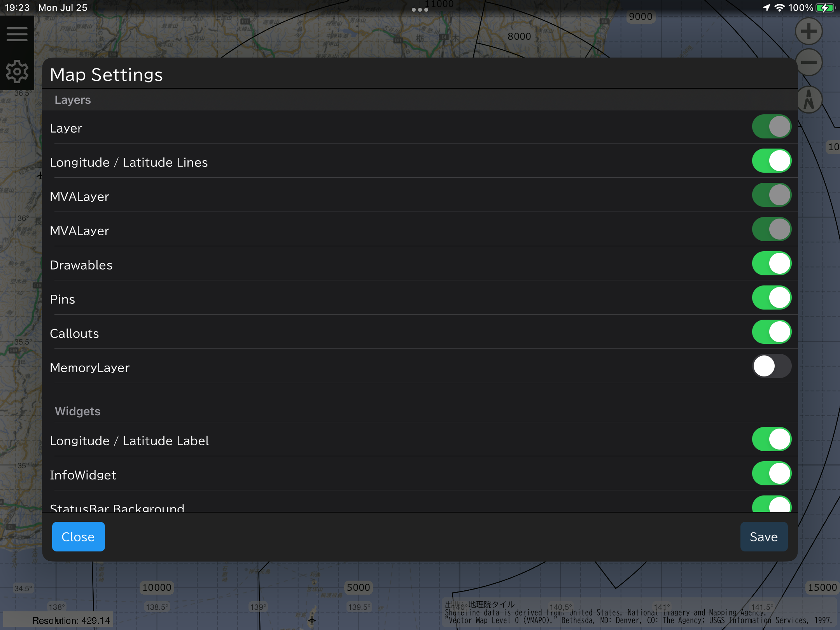Toggle the Longitude / Latitude Lines switch

772,161
